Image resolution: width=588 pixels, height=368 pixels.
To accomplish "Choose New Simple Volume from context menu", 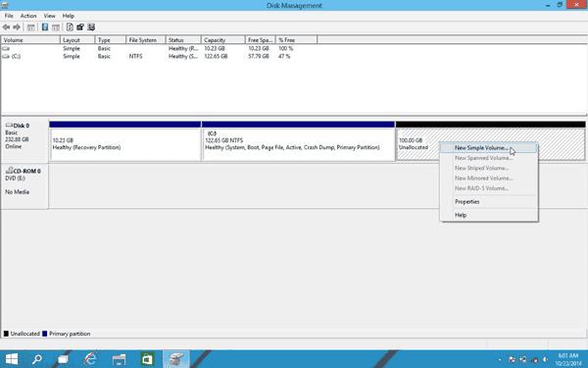I will click(x=489, y=148).
